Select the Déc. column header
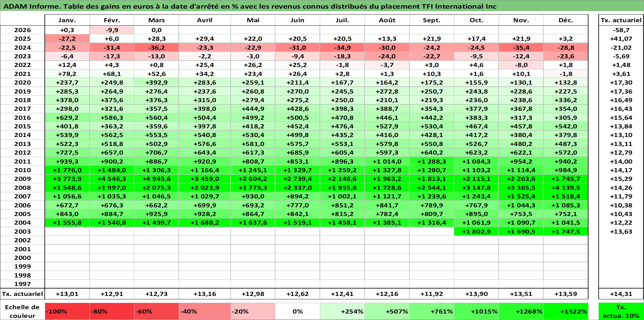This screenshot has width=644, height=320. coord(566,20)
